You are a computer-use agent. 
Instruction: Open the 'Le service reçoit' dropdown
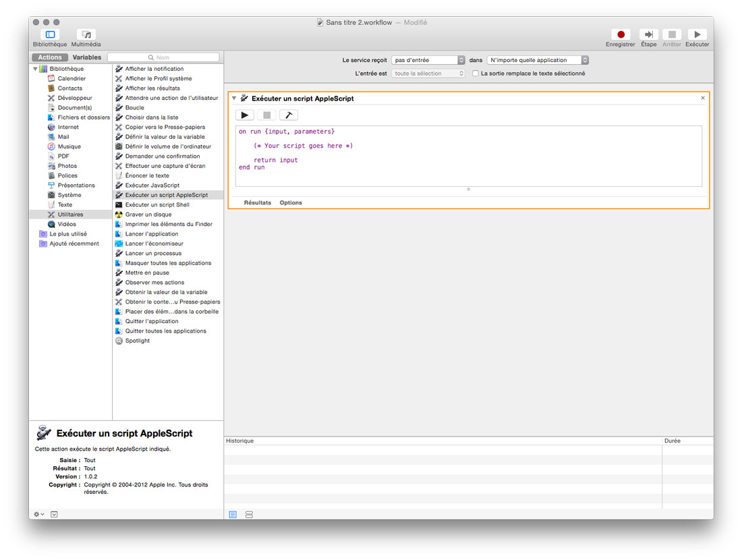point(428,60)
